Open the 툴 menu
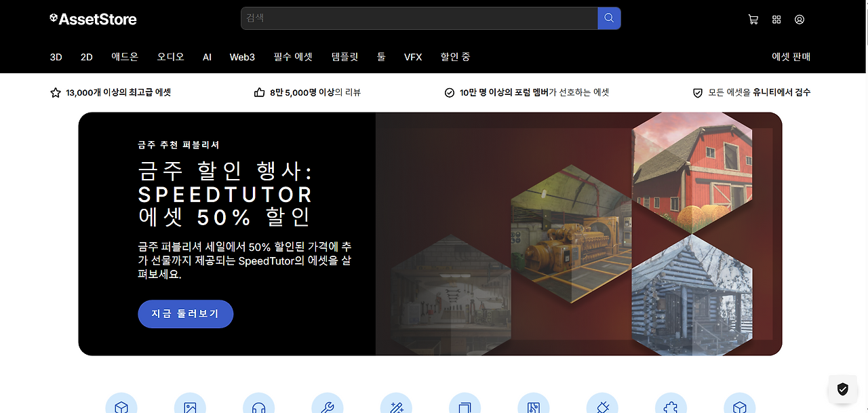Viewport: 868px width, 413px height. [381, 57]
